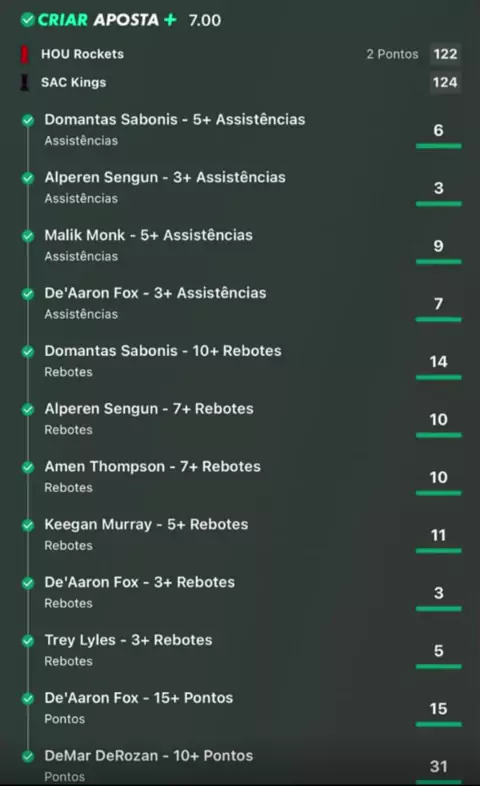
Task: Click checkmark beside Amen Thompson 7+ Rebotes
Action: click(x=28, y=467)
